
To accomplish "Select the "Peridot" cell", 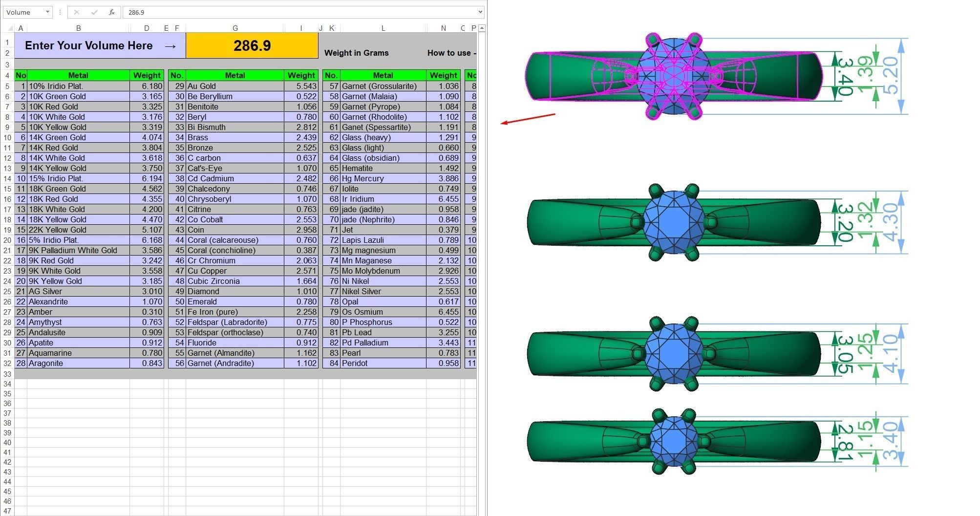I will pyautogui.click(x=383, y=363).
